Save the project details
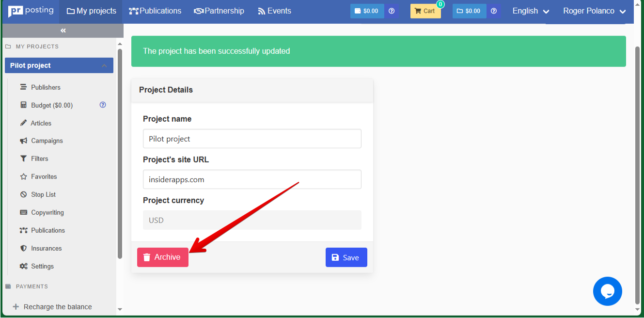644x318 pixels. pos(346,257)
